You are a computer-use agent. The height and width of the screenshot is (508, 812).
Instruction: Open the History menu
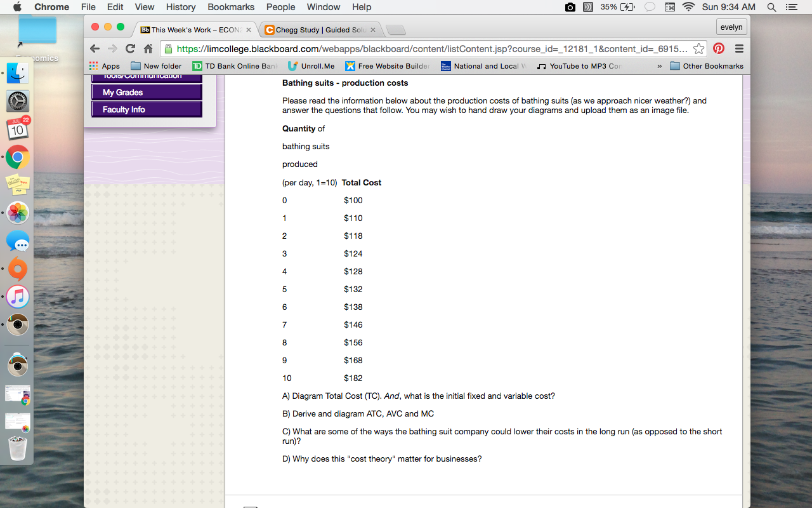(181, 7)
